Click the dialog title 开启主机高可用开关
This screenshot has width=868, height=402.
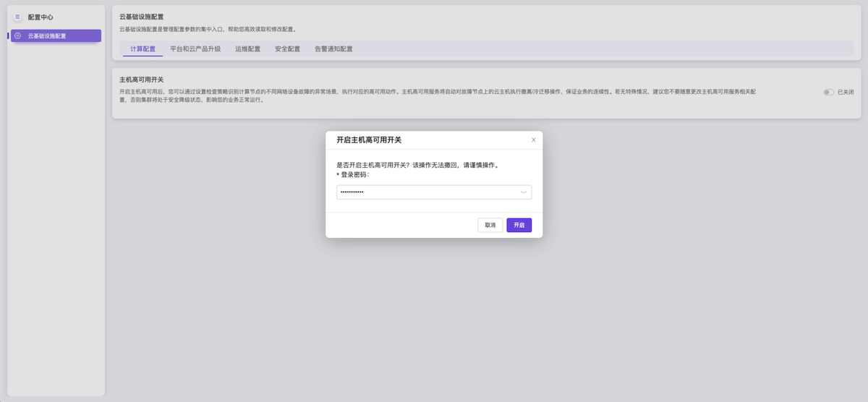click(369, 140)
